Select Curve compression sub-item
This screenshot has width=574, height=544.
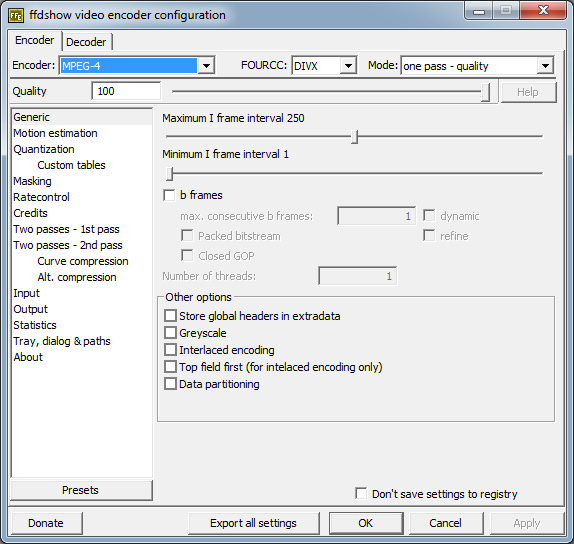coord(82,261)
